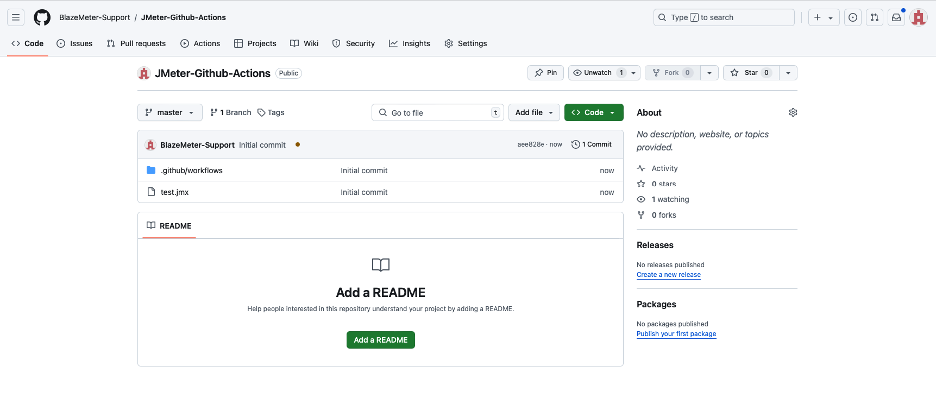Open the 0 forks link

click(657, 215)
